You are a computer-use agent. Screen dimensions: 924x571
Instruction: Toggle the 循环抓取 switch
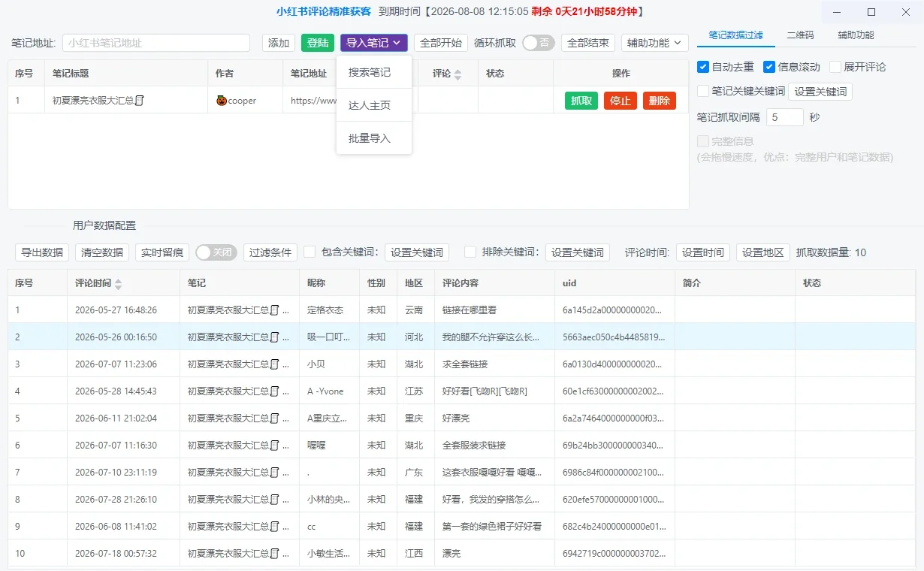[x=539, y=43]
